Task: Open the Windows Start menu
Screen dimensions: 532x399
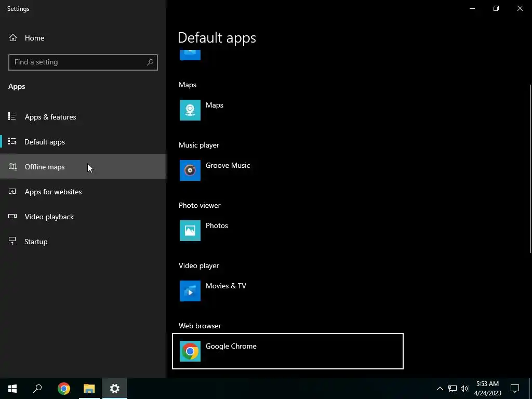Action: [12, 389]
